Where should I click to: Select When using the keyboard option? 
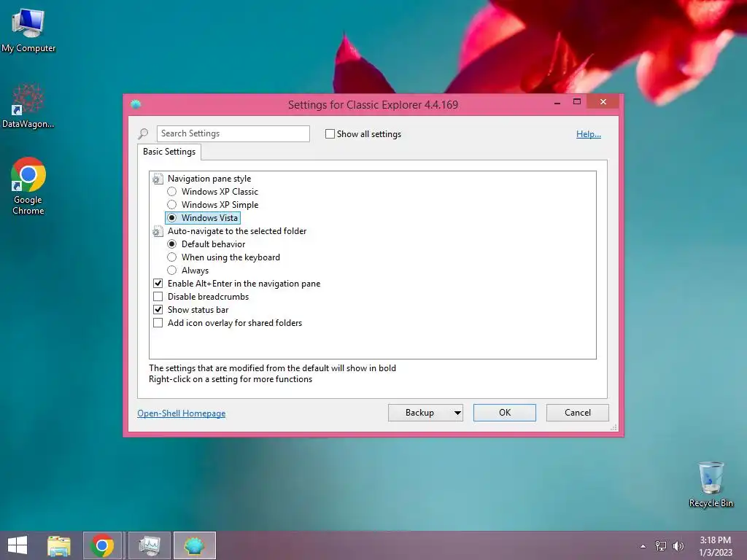pos(223,257)
